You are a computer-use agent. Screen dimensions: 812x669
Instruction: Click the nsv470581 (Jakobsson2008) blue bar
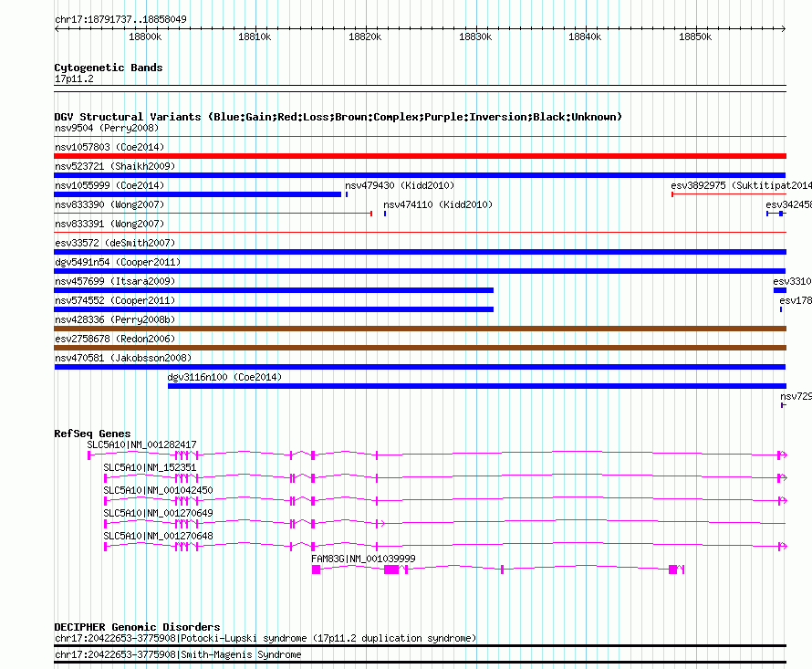pyautogui.click(x=420, y=367)
